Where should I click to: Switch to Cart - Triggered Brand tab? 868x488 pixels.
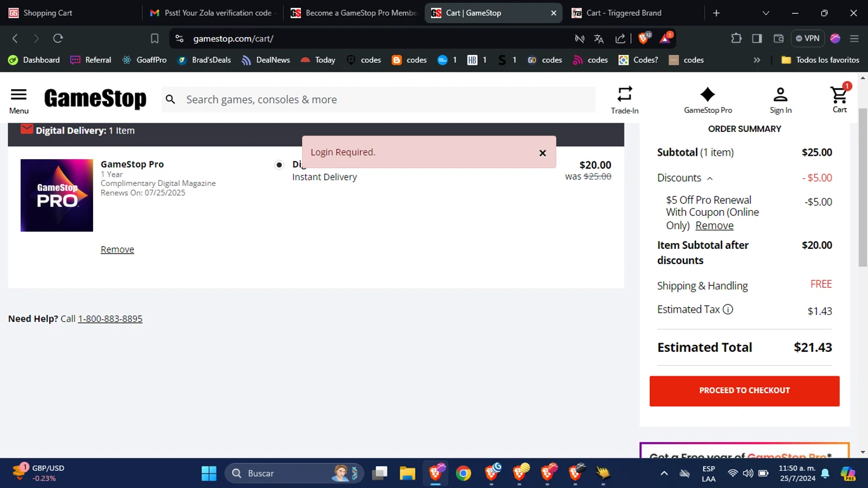[x=634, y=13]
